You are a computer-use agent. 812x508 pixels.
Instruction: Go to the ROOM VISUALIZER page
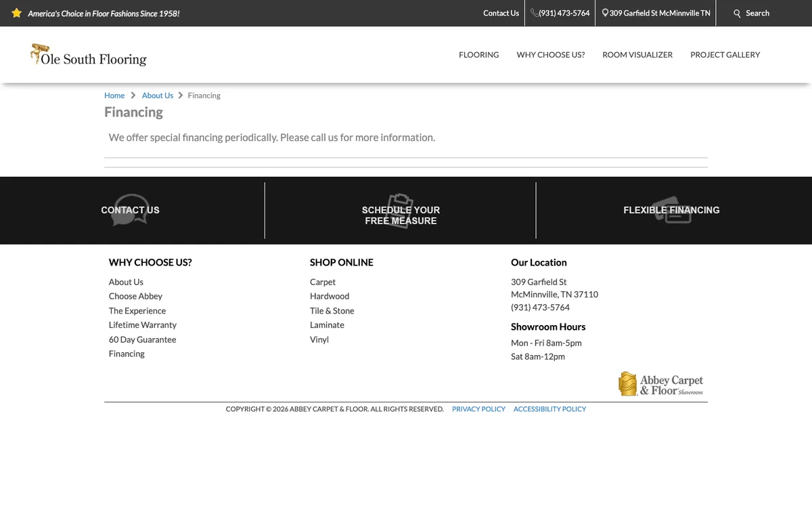click(637, 55)
